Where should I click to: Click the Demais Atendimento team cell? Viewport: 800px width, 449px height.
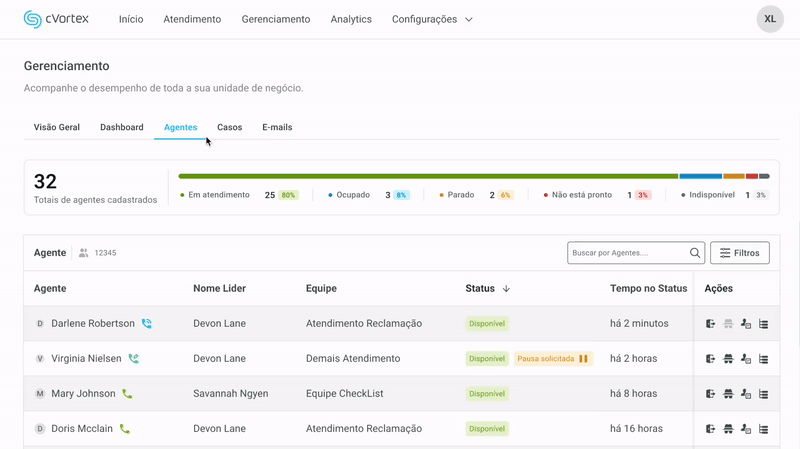click(353, 359)
